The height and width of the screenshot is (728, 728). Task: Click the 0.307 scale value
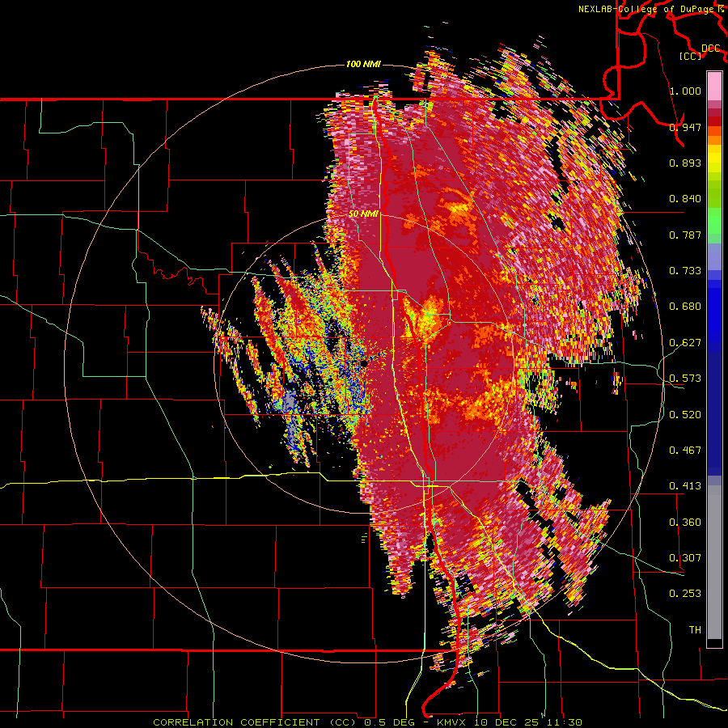(685, 558)
